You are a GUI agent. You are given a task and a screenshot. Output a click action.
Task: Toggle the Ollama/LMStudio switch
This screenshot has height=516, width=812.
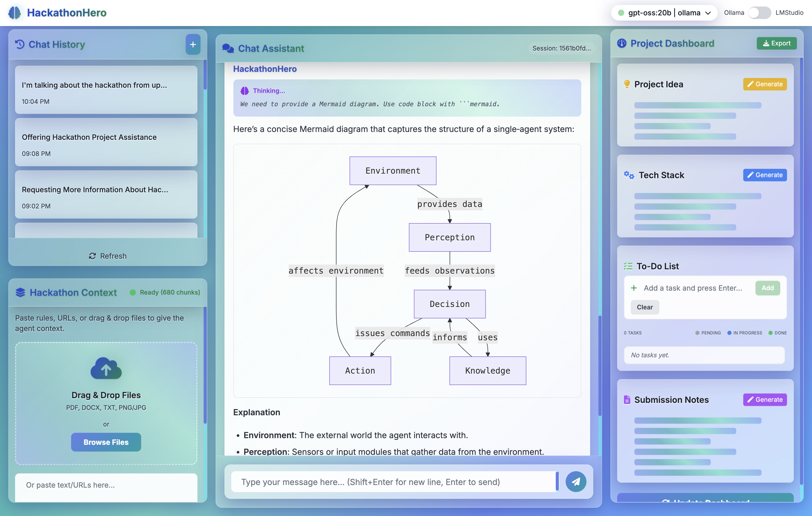coord(759,13)
